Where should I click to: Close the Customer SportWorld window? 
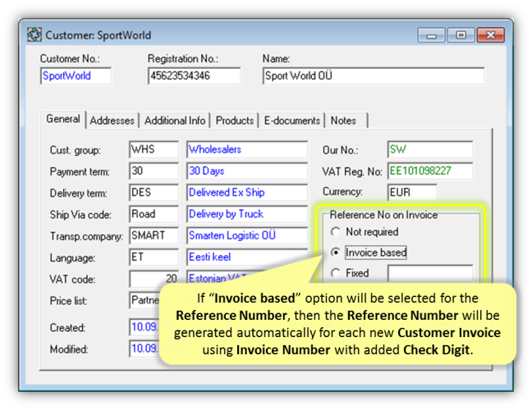pyautogui.click(x=490, y=35)
